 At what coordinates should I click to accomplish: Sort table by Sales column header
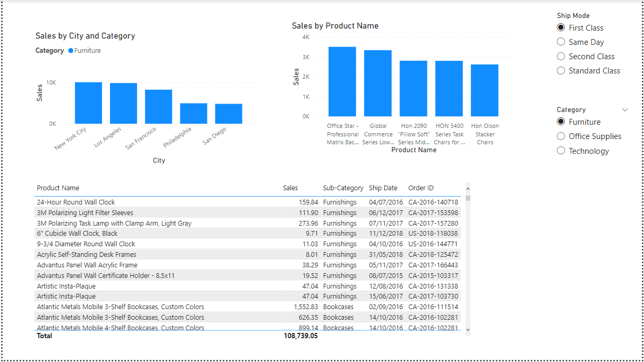tap(291, 188)
